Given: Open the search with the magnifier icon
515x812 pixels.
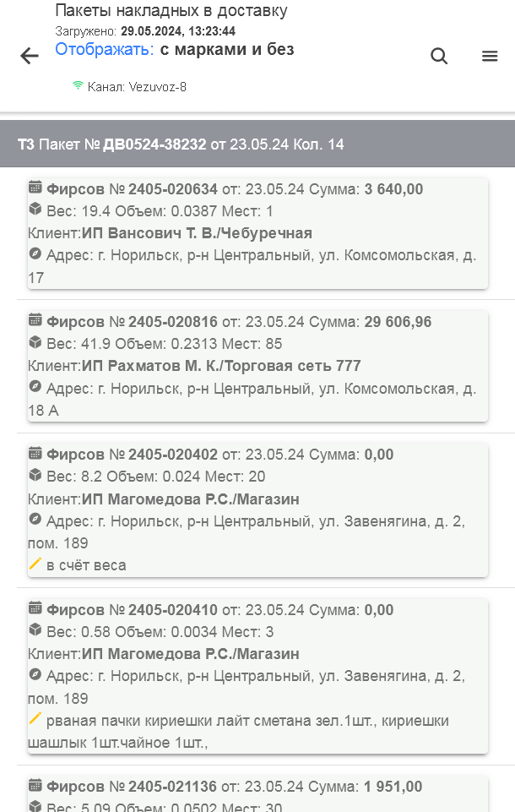Looking at the screenshot, I should (439, 56).
